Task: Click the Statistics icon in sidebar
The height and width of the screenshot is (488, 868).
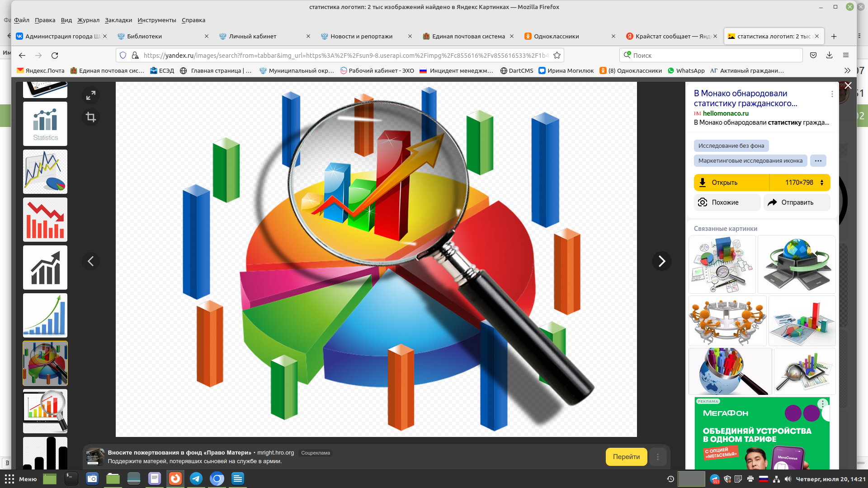Action: [x=45, y=125]
